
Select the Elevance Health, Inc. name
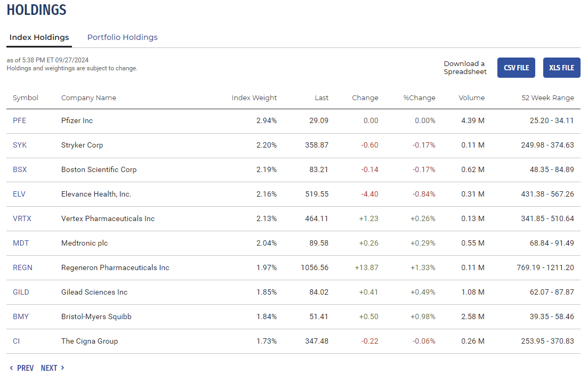click(x=96, y=194)
